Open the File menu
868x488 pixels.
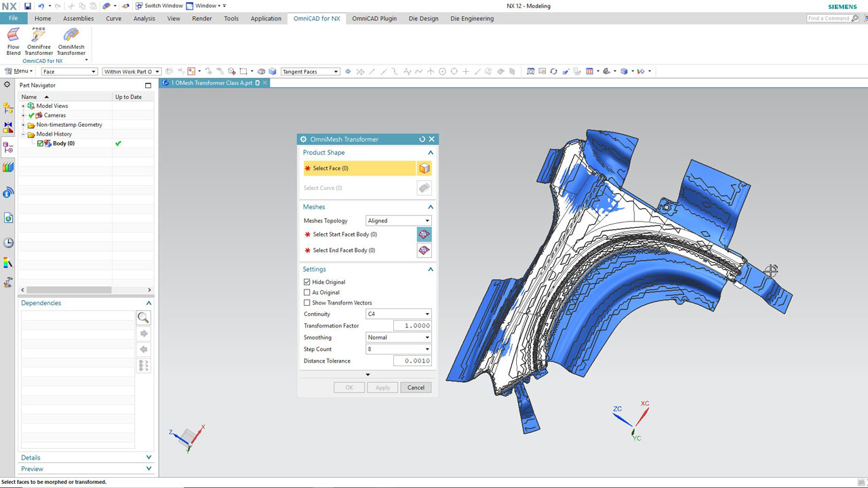14,18
